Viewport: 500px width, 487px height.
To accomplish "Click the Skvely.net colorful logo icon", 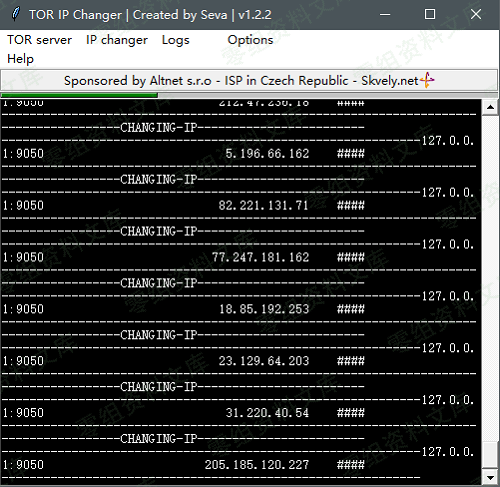I will (x=427, y=80).
